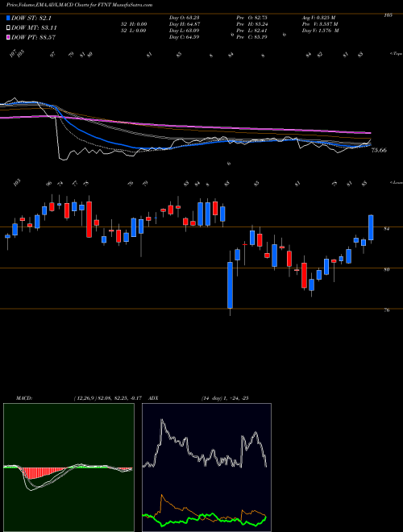Select the DOW MT legend label
The height and width of the screenshot is (532, 403).
pyautogui.click(x=34, y=28)
